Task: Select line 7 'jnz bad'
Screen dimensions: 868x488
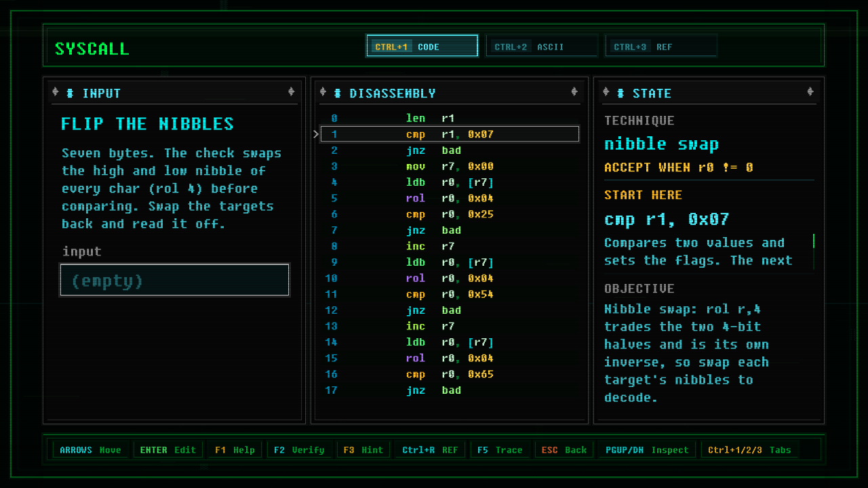Action: pos(450,230)
